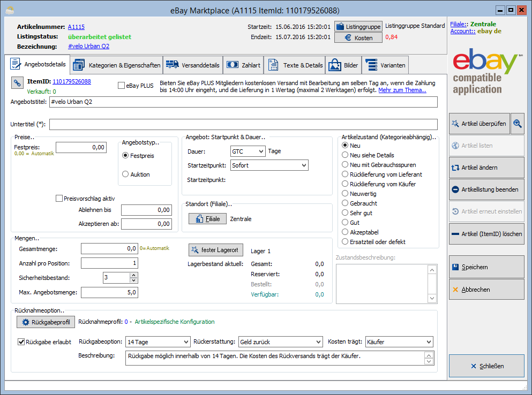Open the Kosten euro button
Screen dimensions: 532x395
[358, 37]
